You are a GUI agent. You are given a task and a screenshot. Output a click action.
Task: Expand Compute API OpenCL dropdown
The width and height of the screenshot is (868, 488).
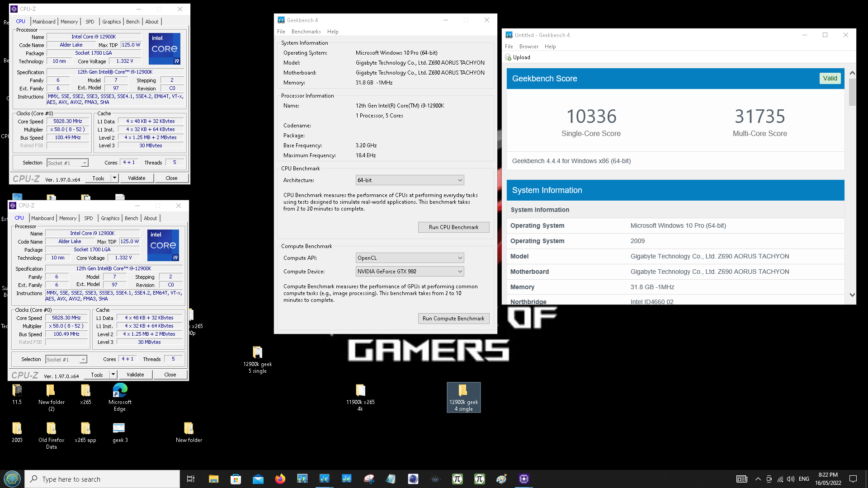410,258
